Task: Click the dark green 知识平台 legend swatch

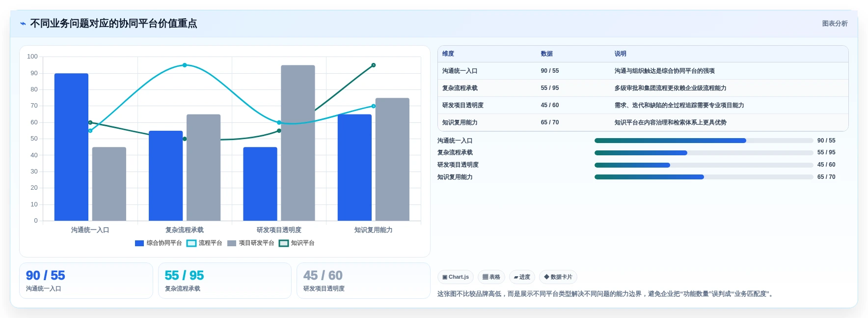Action: [284, 243]
